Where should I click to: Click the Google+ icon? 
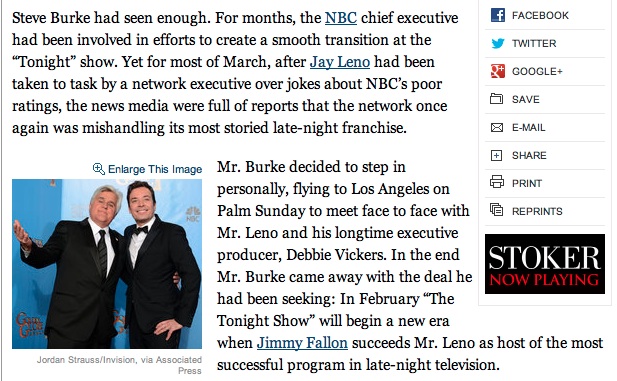[x=498, y=71]
